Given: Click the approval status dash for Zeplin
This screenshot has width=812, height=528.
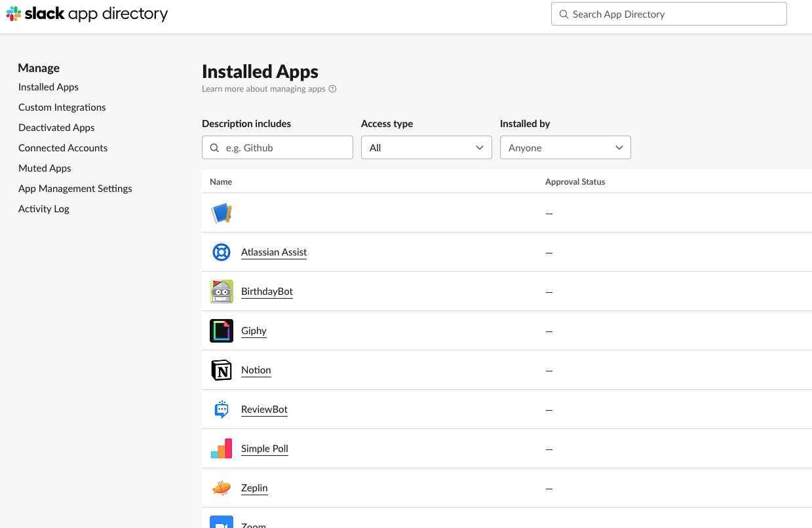Looking at the screenshot, I should 549,489.
